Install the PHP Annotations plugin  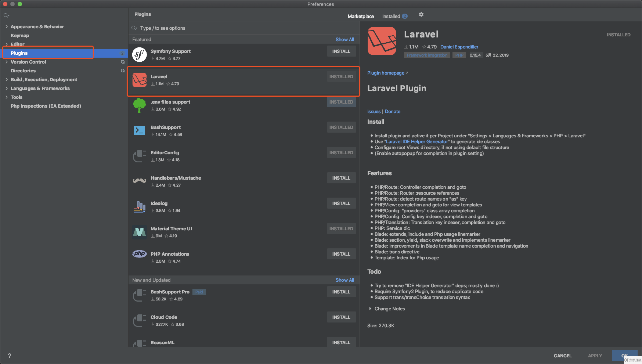coord(341,254)
